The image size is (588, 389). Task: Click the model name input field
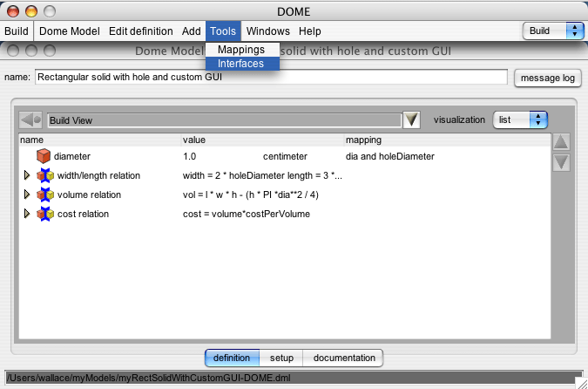271,77
